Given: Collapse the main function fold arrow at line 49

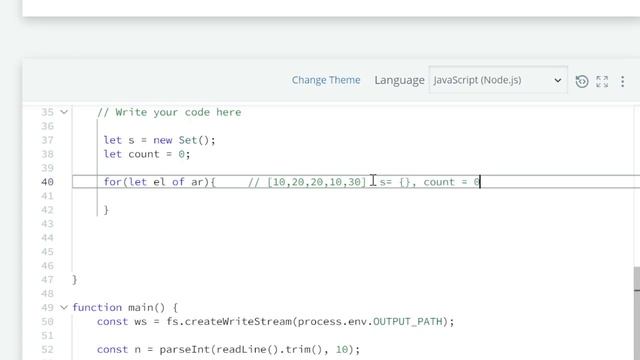Looking at the screenshot, I should pyautogui.click(x=64, y=307).
